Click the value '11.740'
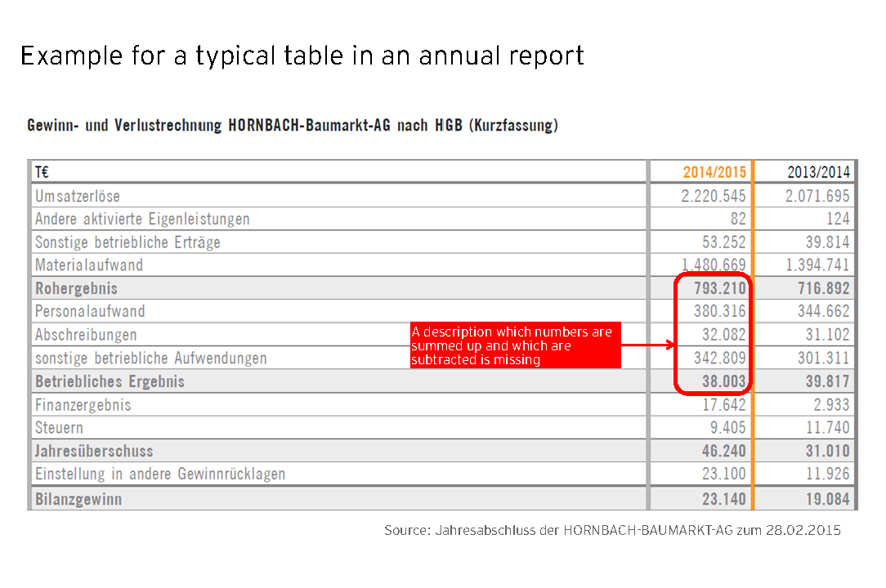Screen dimensions: 886x588 click(x=828, y=428)
